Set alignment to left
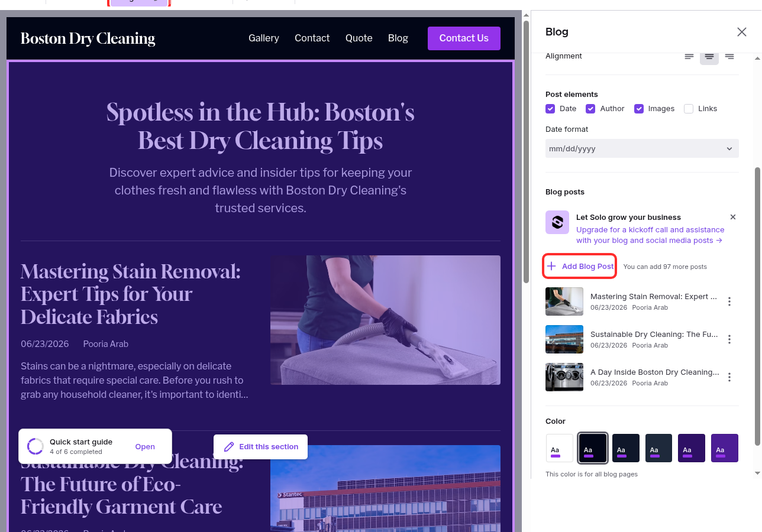Viewport: 762px width, 532px height. [689, 56]
